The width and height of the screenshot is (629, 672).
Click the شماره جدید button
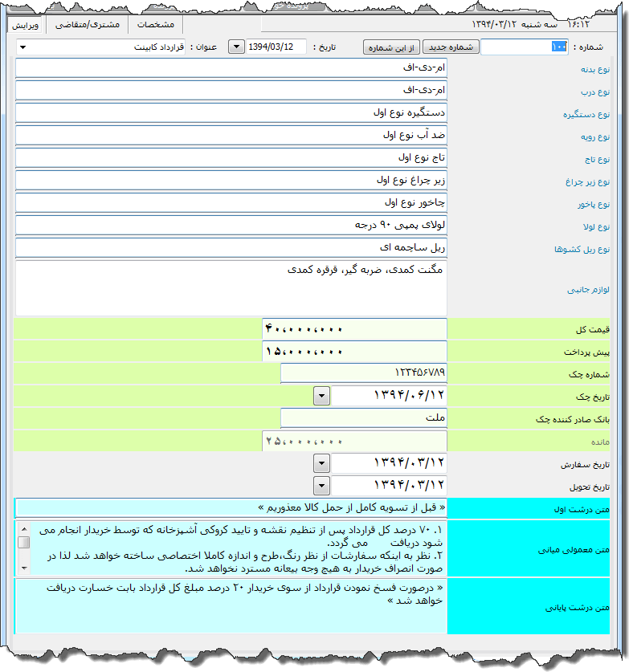451,47
